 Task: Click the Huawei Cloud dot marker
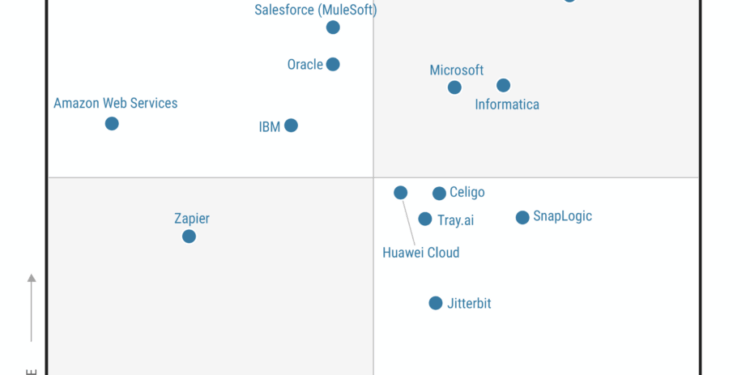tap(400, 193)
